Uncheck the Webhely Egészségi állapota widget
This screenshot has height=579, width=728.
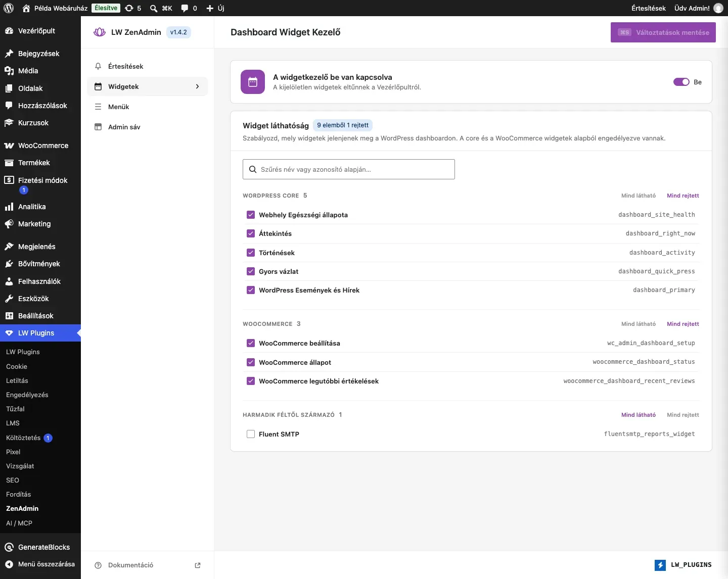(x=251, y=215)
